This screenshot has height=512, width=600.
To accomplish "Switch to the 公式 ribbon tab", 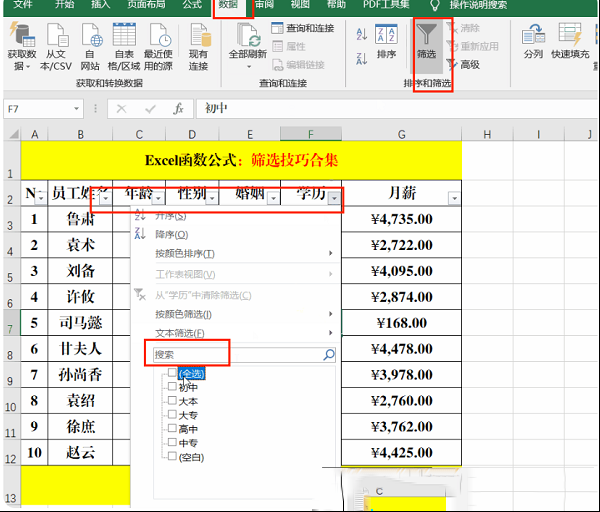I will pyautogui.click(x=192, y=5).
